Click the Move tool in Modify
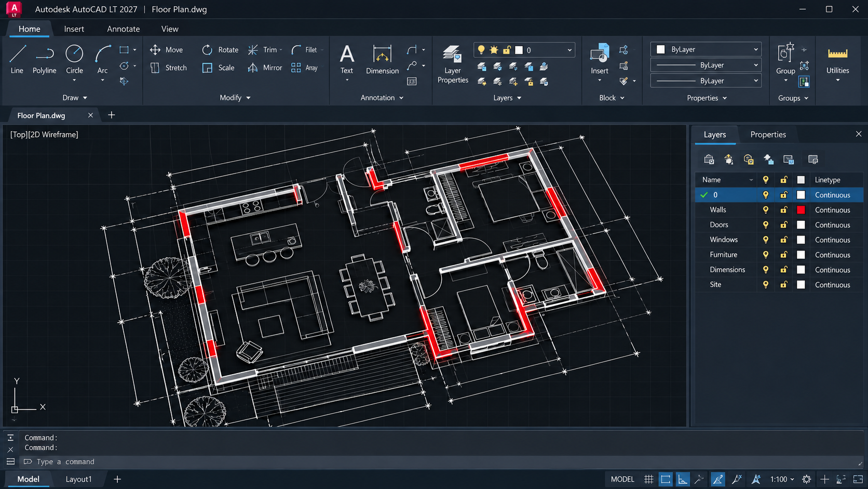The image size is (868, 489). pos(166,50)
